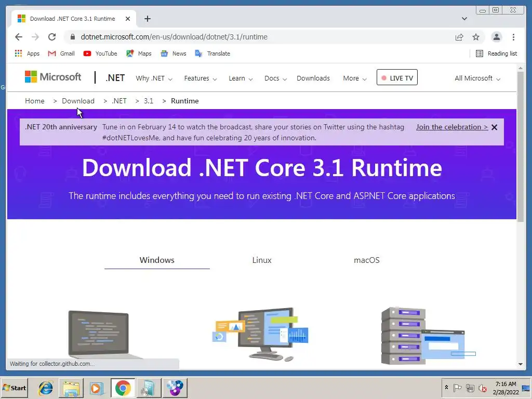Open Join the celebration link
The height and width of the screenshot is (399, 532).
point(452,127)
